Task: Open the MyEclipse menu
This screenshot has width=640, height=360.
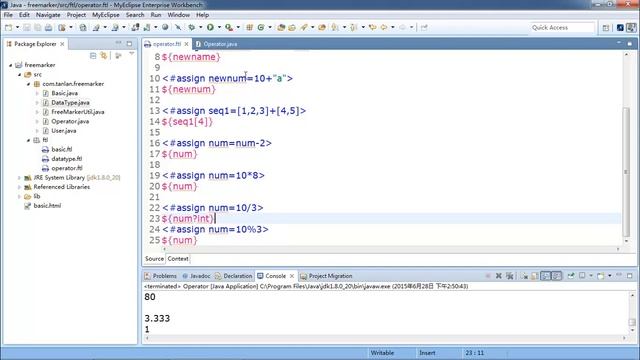Action: pos(106,15)
